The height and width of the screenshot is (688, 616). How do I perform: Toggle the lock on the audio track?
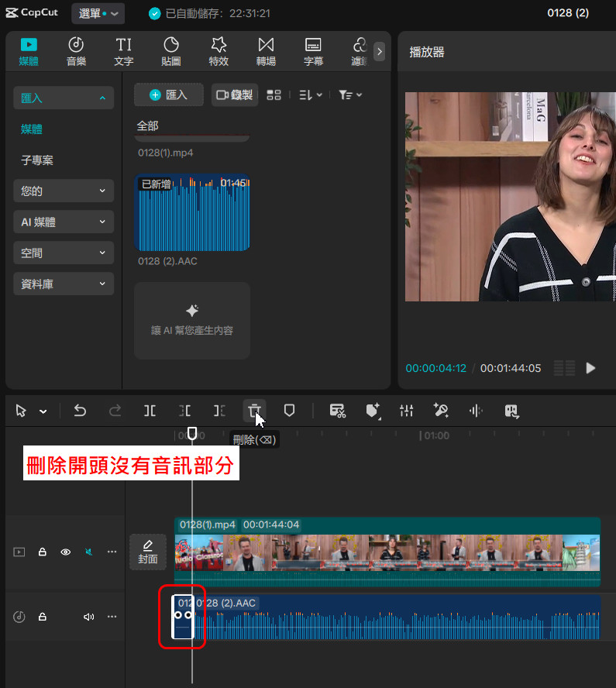pyautogui.click(x=43, y=617)
